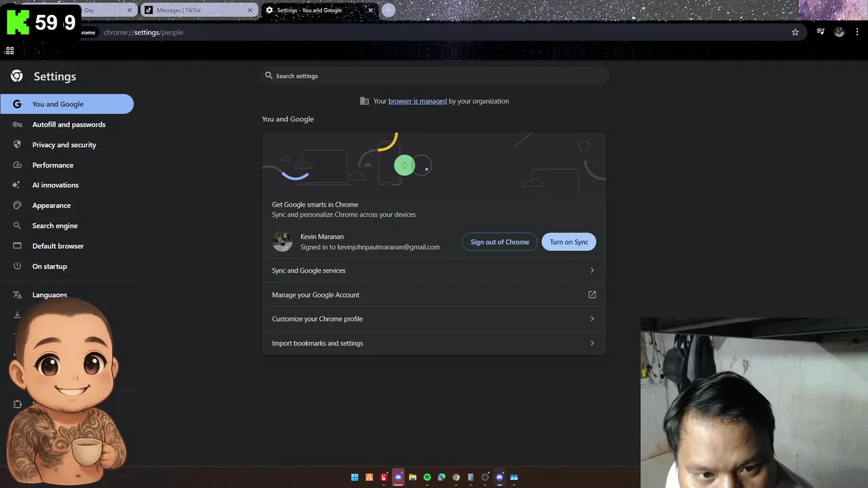The image size is (868, 488).
Task: Open Microsoft Edge from the taskbar
Action: [441, 477]
